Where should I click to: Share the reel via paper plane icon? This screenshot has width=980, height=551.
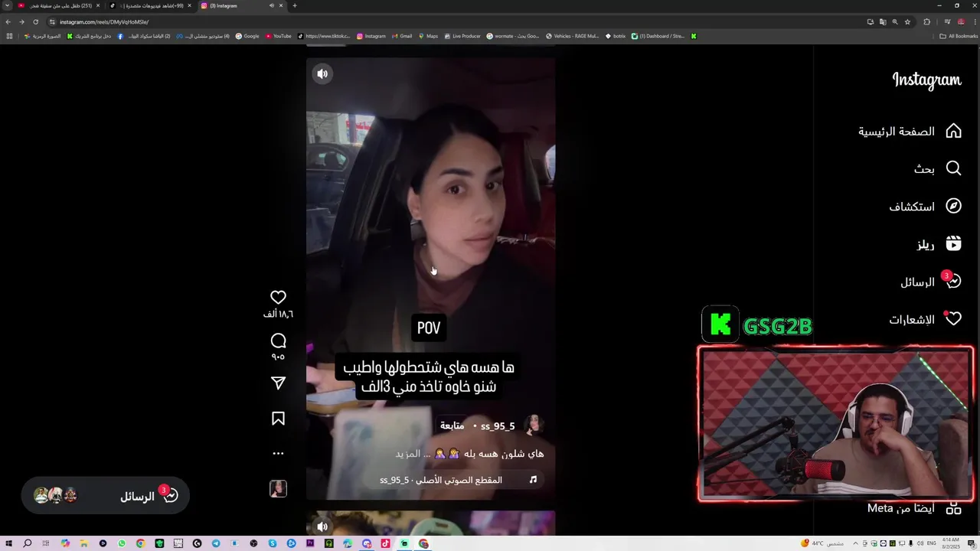pyautogui.click(x=278, y=383)
